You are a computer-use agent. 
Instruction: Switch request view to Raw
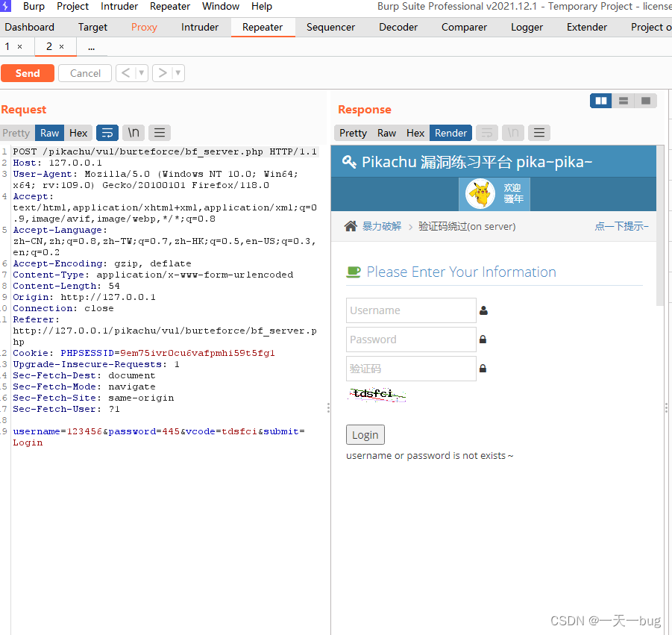tap(50, 133)
